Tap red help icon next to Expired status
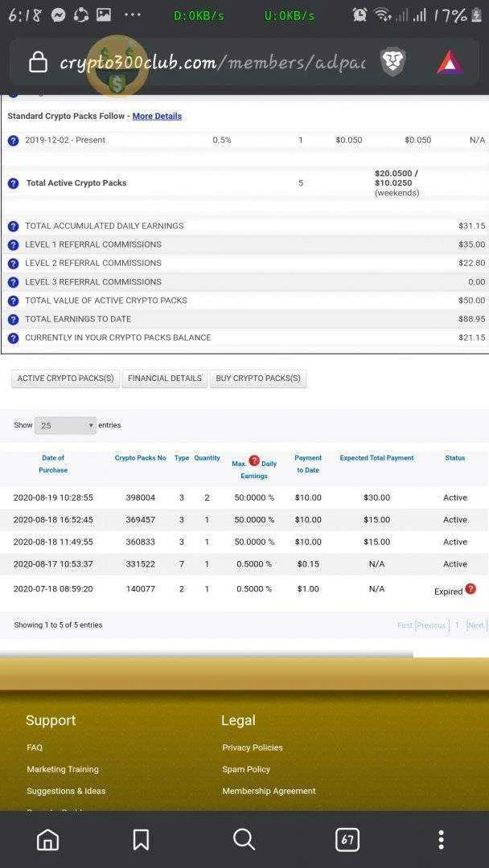The image size is (489, 868). [471, 588]
